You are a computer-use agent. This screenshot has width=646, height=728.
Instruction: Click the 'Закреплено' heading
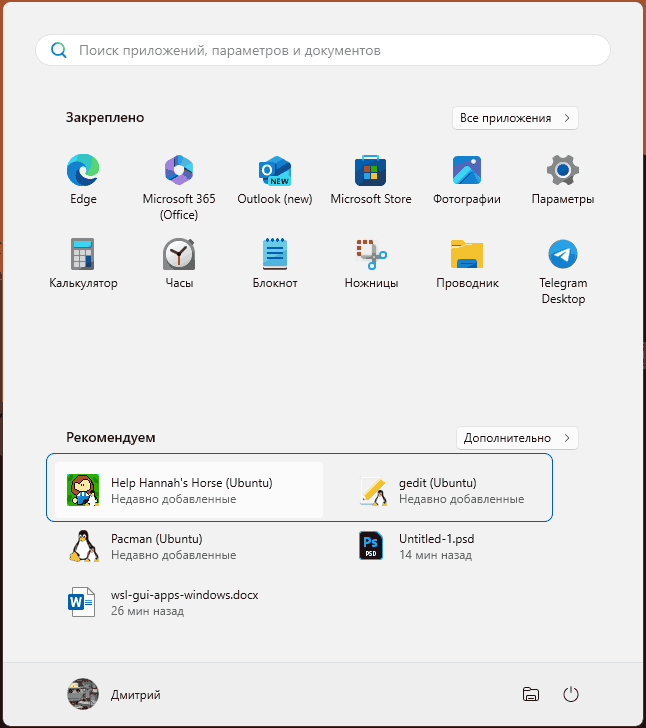tap(105, 117)
